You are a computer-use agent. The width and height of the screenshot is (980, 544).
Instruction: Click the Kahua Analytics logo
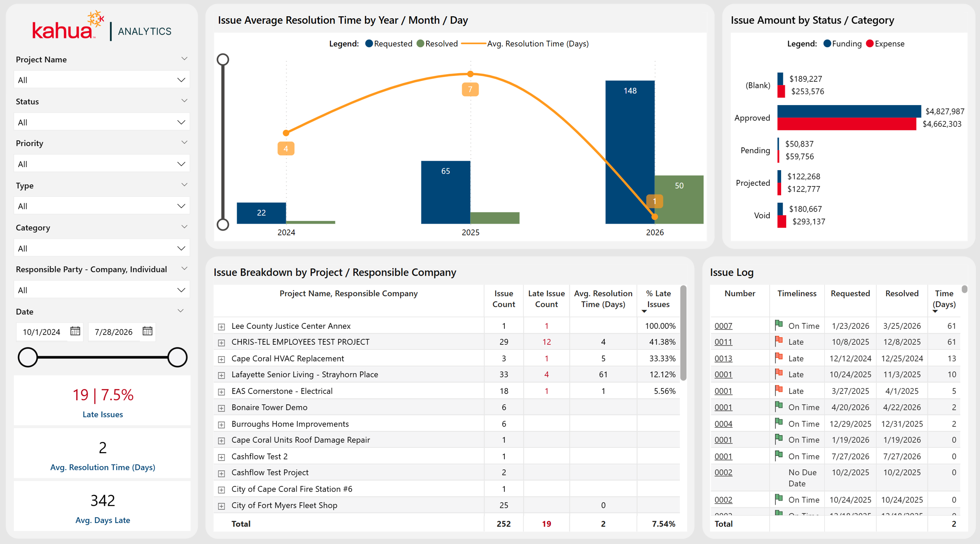(102, 26)
